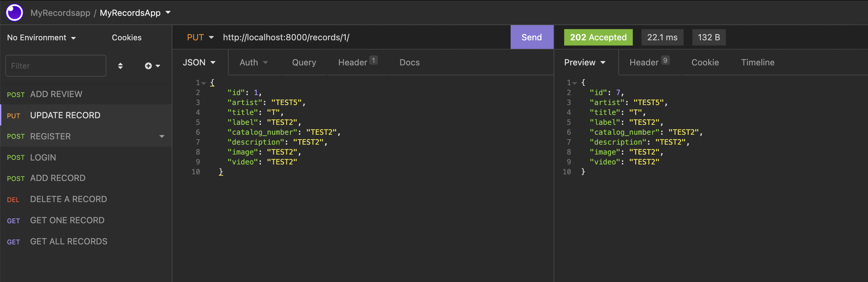Switch to the request Header tab
Viewport: 868px width, 282px height.
(x=357, y=62)
